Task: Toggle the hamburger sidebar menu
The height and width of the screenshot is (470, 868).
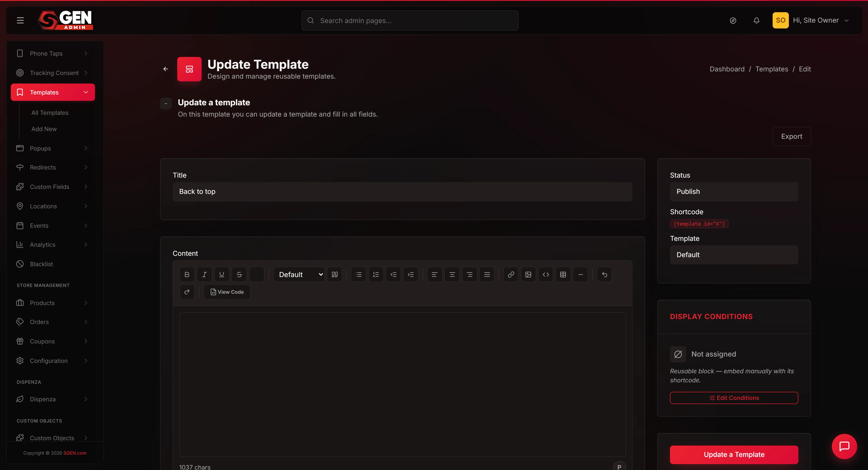Action: point(20,20)
